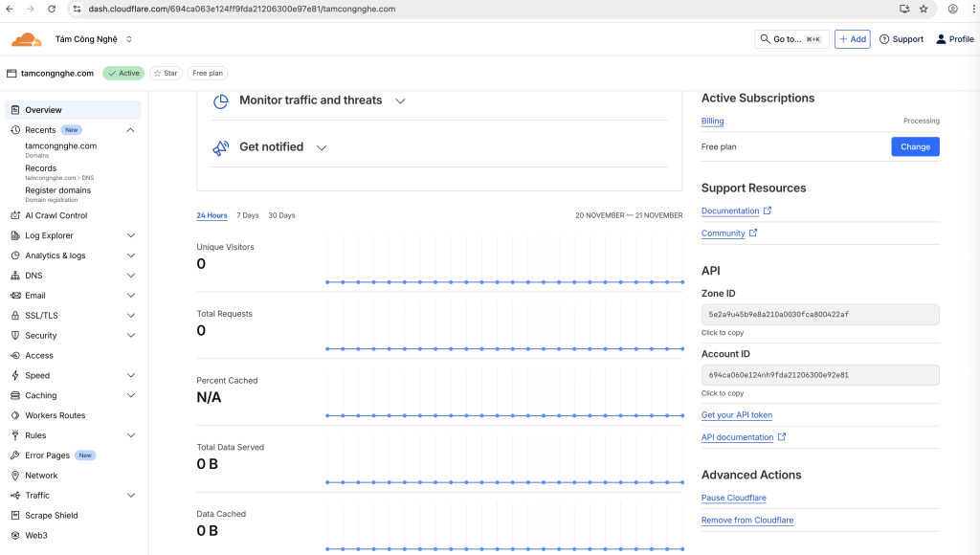
Task: Star the tamcongnghe.com domain
Action: pos(166,74)
